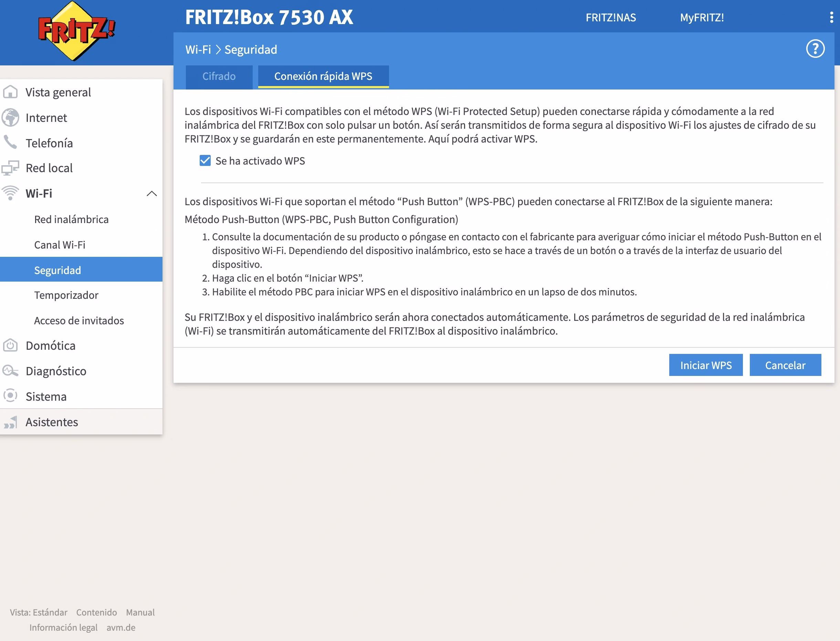Image resolution: width=840 pixels, height=641 pixels.
Task: Open the Diagnóstico menu entry
Action: tap(56, 371)
